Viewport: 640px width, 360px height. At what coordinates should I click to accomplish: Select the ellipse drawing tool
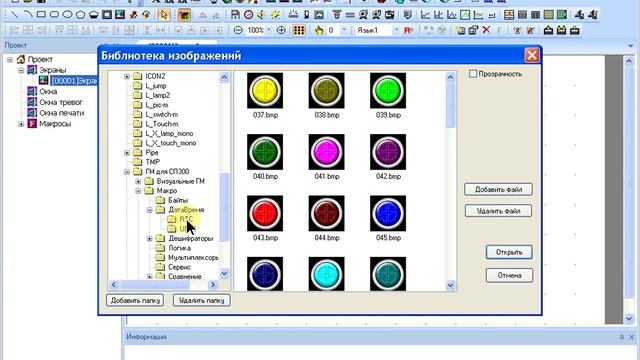coord(67,15)
